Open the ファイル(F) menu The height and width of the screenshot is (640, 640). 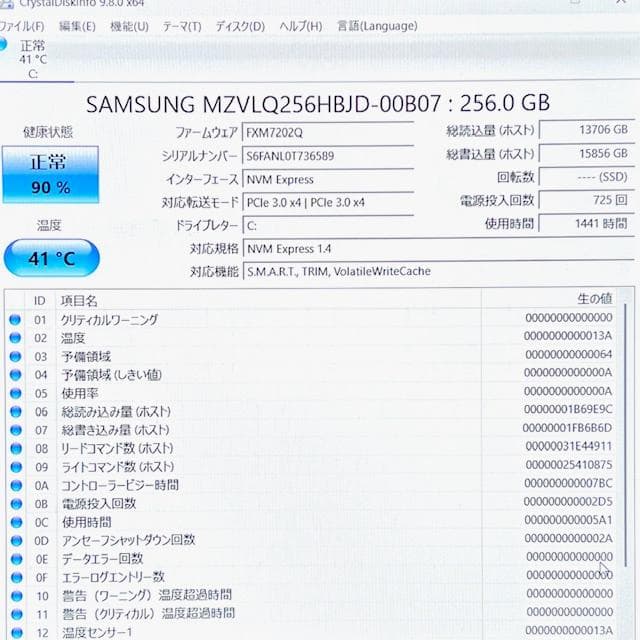point(21,27)
